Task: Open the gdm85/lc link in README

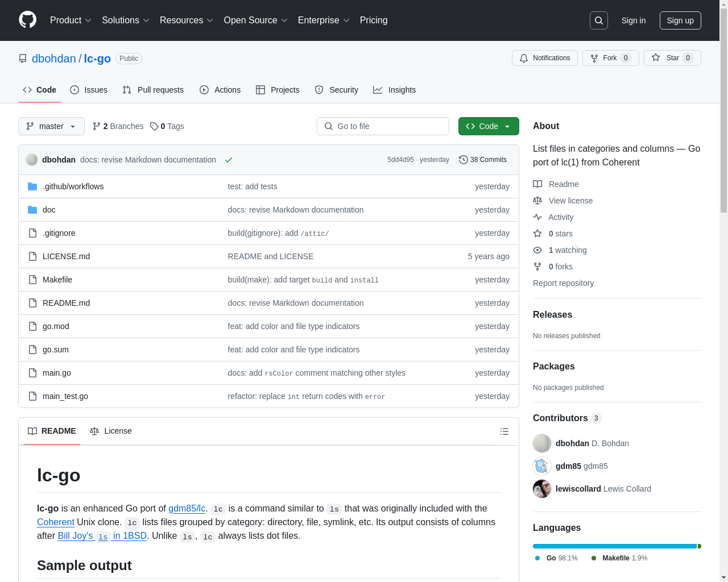Action: pos(187,508)
